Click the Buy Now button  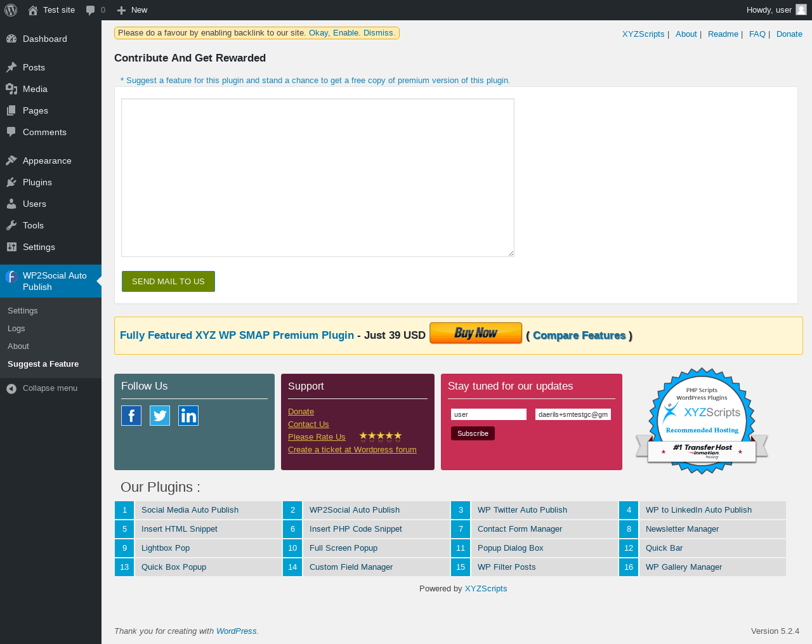(x=476, y=333)
